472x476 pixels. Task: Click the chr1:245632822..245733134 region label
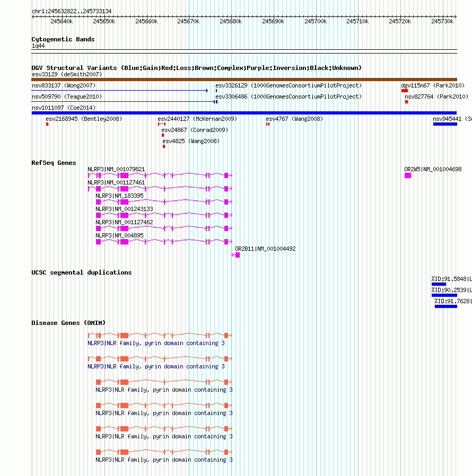pos(72,11)
